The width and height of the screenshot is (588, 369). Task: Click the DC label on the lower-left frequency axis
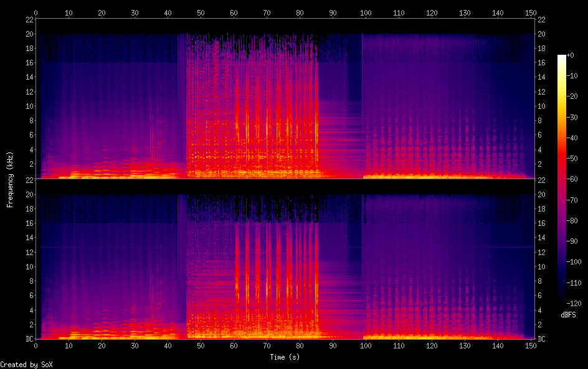click(28, 339)
